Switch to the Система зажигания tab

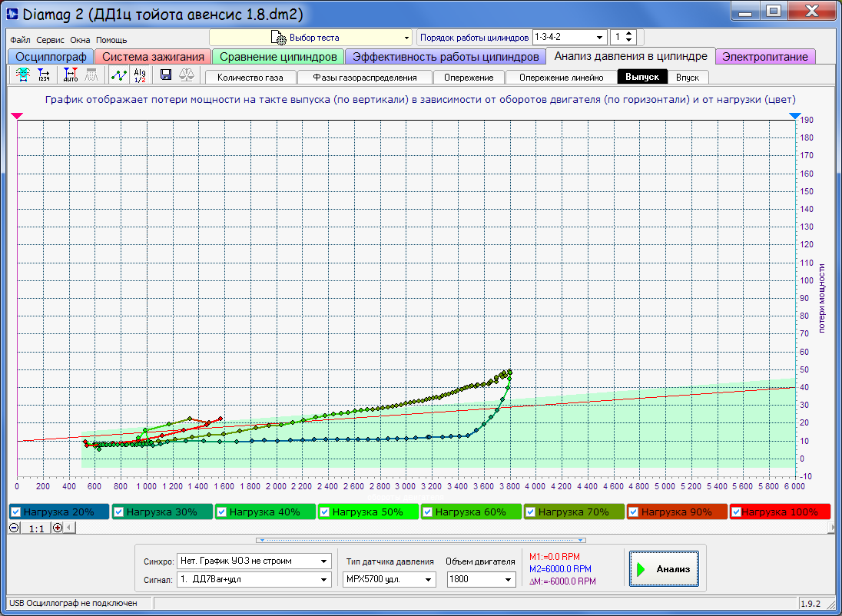153,56
